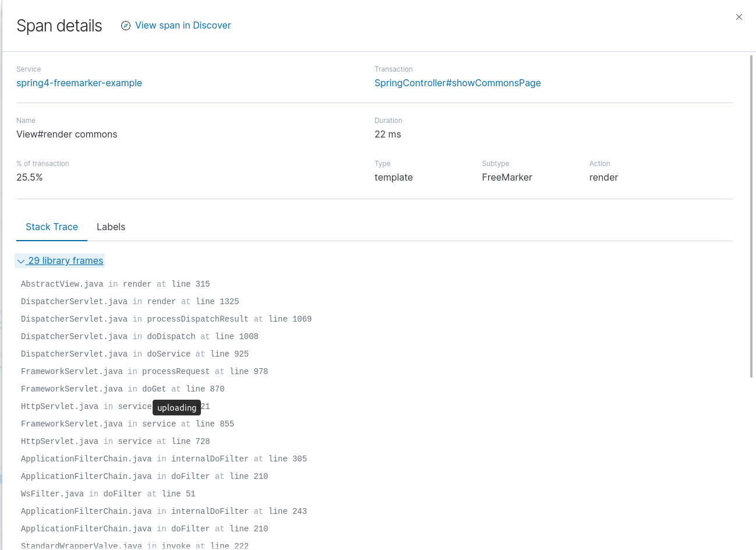Select the processDispatchResult line 1069 frame
756x550 pixels.
click(x=166, y=319)
